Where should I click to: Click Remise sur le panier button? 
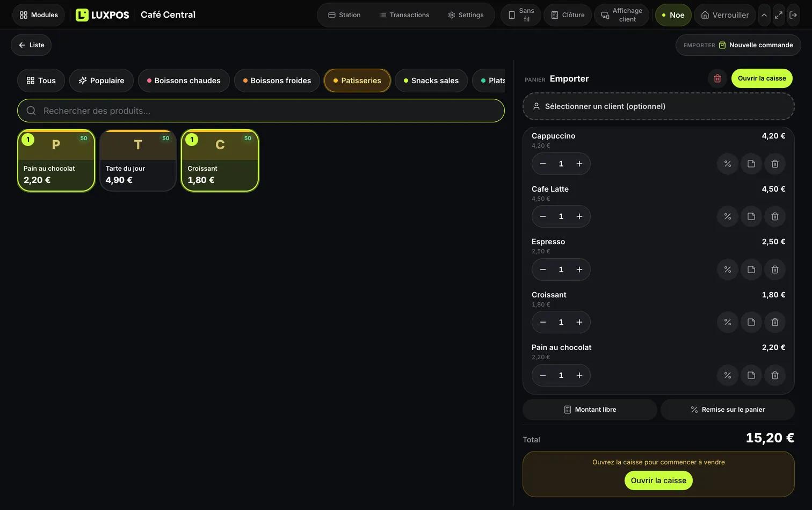pos(727,410)
